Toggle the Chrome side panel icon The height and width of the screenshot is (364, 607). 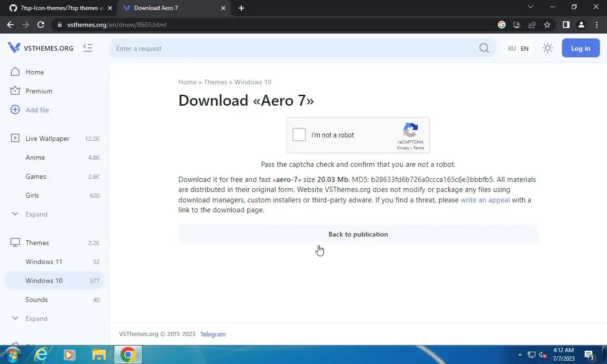click(x=566, y=25)
